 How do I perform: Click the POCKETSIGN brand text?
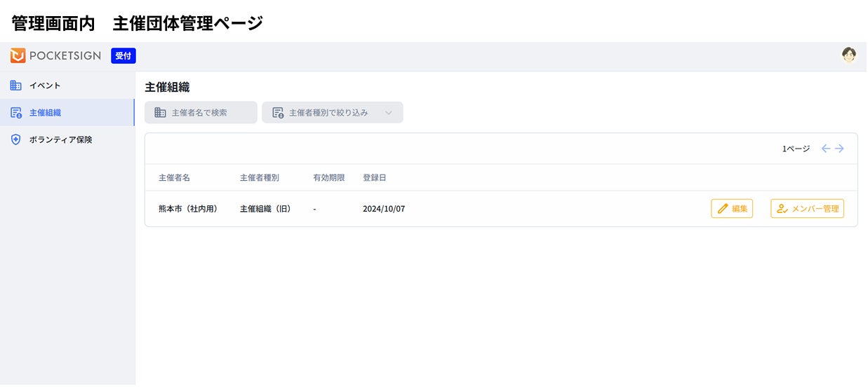tap(65, 56)
